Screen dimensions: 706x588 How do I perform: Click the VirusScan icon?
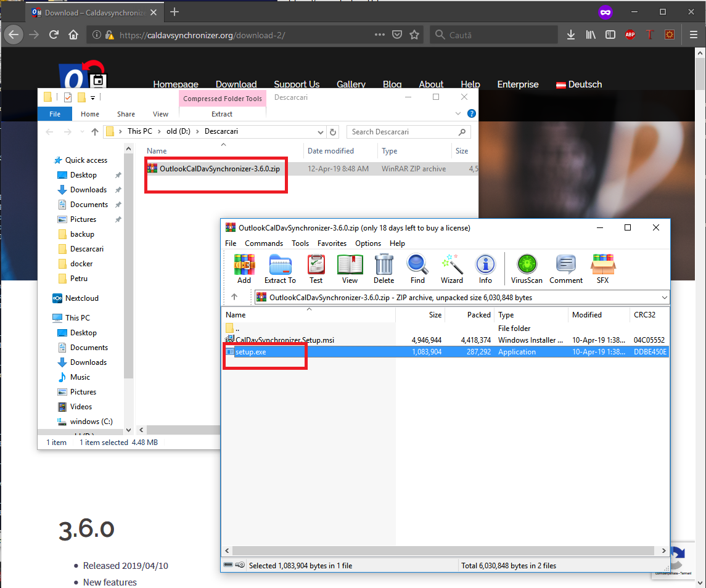pyautogui.click(x=527, y=269)
